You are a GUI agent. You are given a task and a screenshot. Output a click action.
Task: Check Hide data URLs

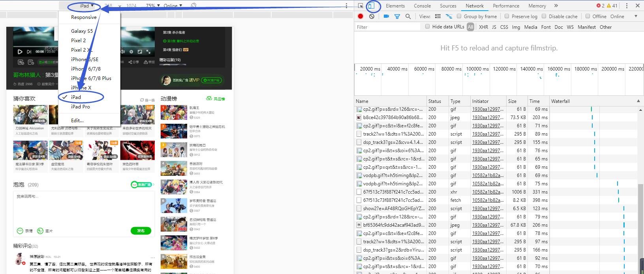[x=427, y=26]
